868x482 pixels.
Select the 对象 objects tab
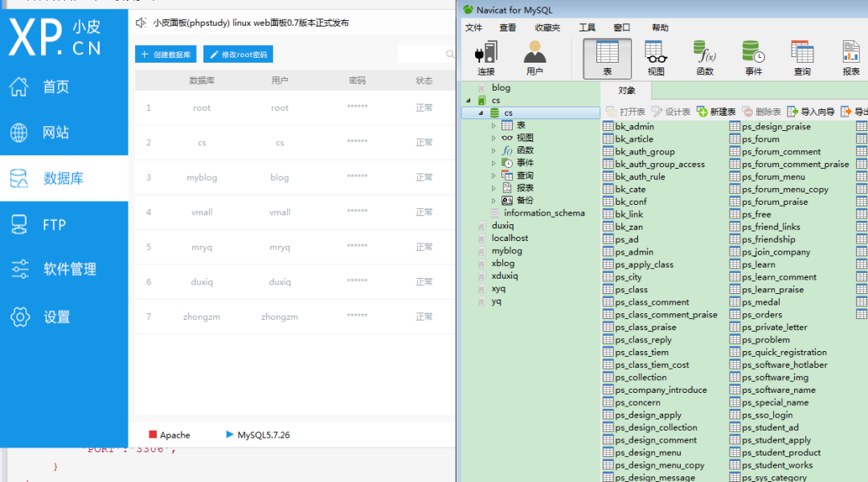tap(627, 90)
